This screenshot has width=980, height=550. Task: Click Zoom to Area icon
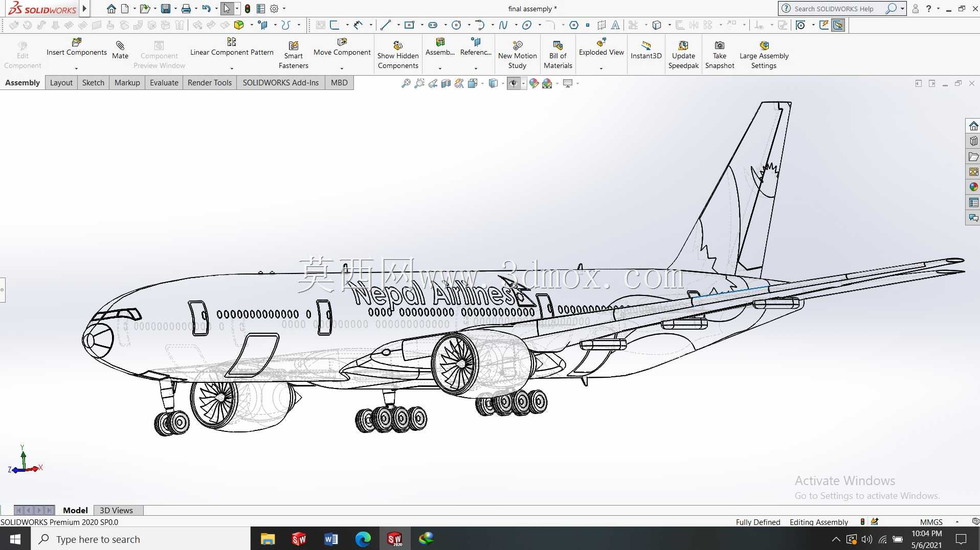pyautogui.click(x=419, y=83)
